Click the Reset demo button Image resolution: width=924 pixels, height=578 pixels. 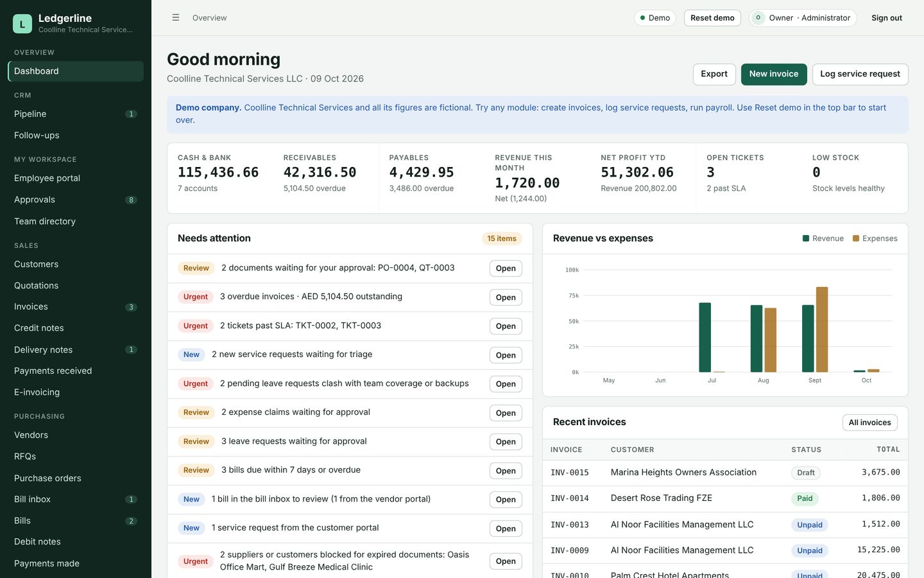click(x=712, y=18)
